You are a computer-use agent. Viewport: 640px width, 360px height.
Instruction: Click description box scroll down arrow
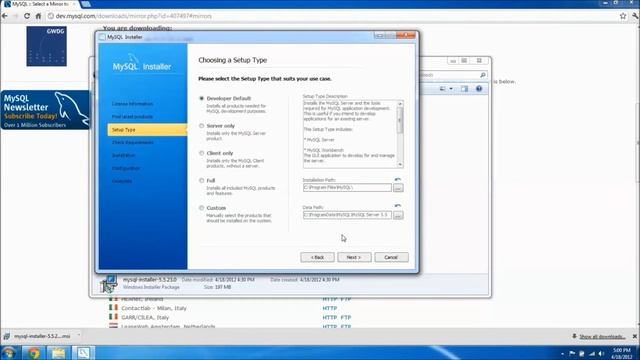[400, 164]
